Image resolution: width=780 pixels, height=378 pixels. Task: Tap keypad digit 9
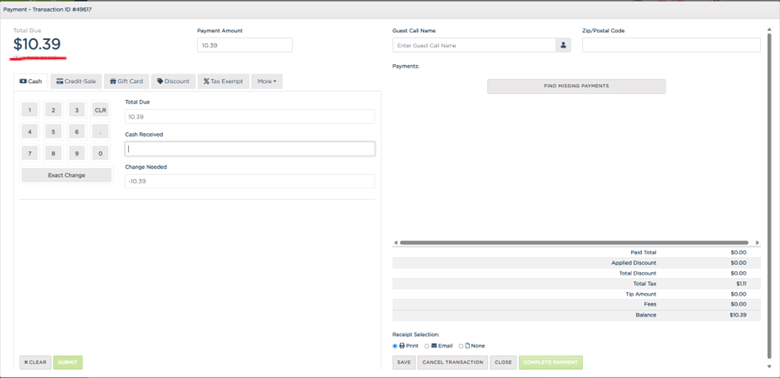click(x=77, y=154)
